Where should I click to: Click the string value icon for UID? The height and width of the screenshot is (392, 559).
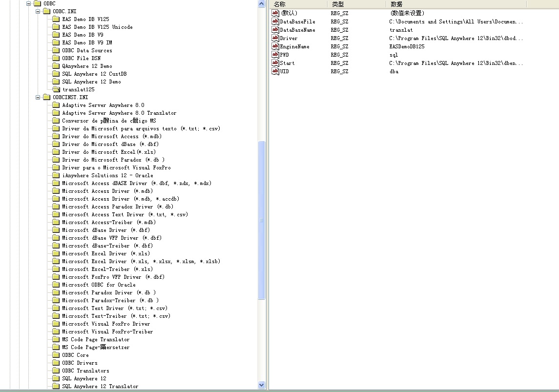[x=275, y=71]
